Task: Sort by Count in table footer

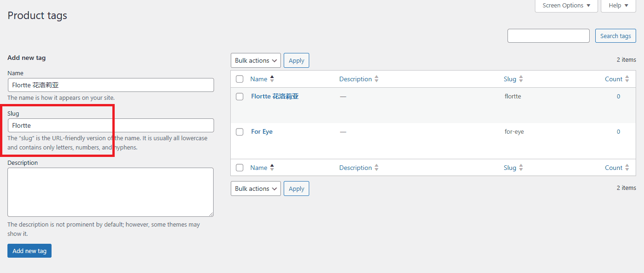Action: (617, 168)
